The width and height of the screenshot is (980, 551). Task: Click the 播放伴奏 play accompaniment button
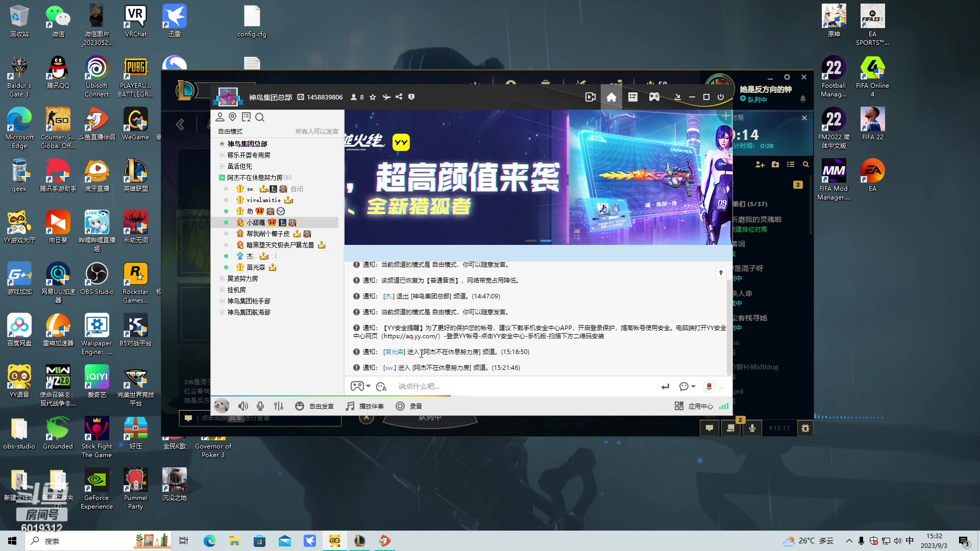tap(364, 406)
